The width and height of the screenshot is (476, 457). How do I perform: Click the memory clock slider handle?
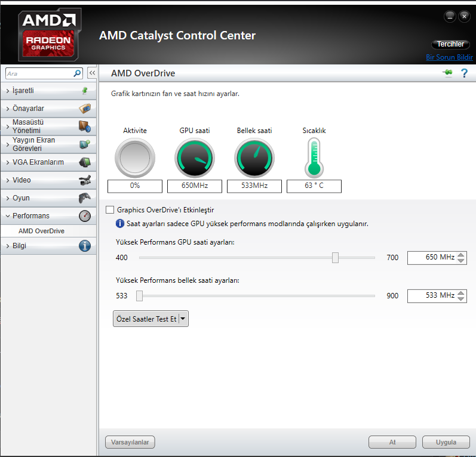click(x=139, y=296)
